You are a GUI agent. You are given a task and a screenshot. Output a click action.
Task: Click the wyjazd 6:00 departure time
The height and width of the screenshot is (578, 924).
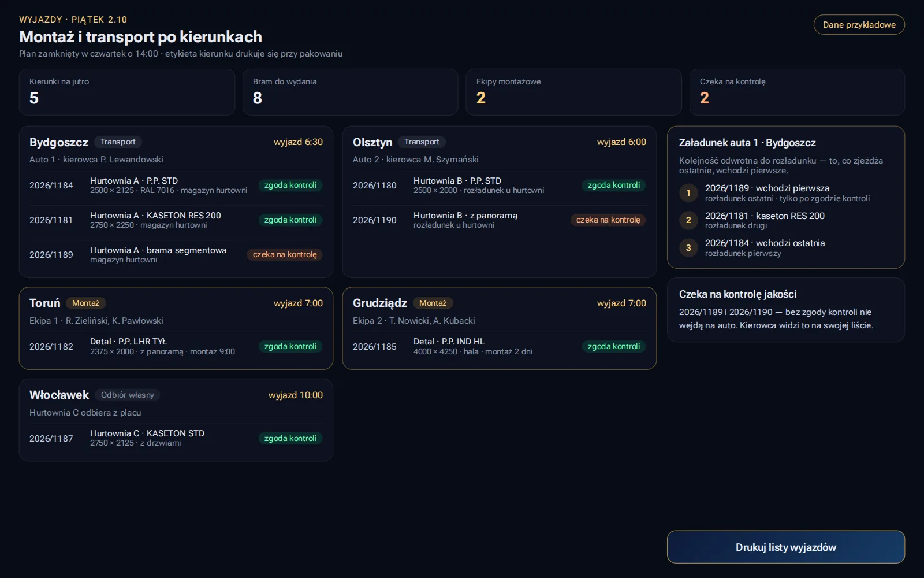[x=621, y=142]
